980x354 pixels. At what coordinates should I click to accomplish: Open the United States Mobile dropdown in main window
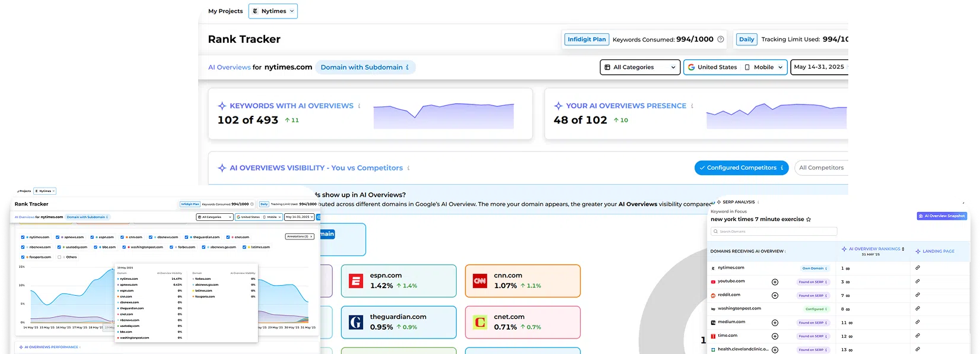tap(736, 67)
